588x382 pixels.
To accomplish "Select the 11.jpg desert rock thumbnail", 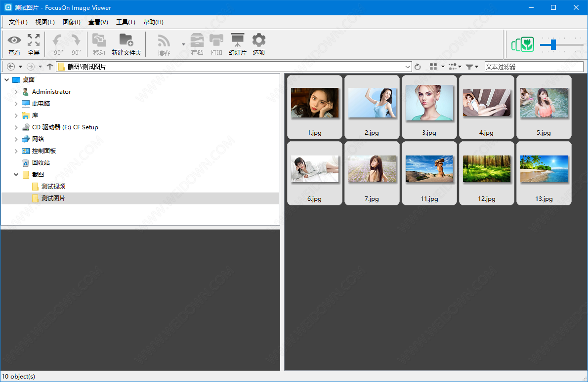I will [429, 173].
